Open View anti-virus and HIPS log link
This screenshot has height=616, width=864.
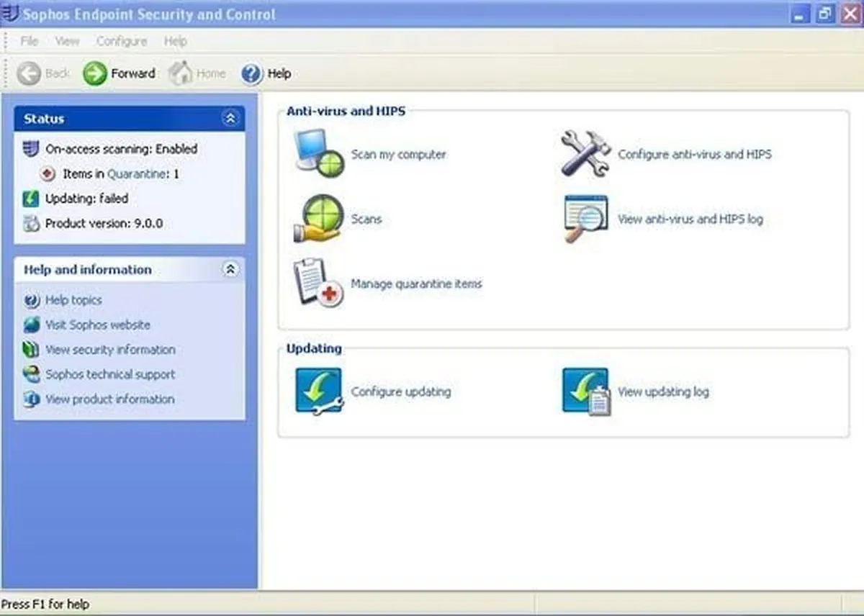[x=690, y=219]
